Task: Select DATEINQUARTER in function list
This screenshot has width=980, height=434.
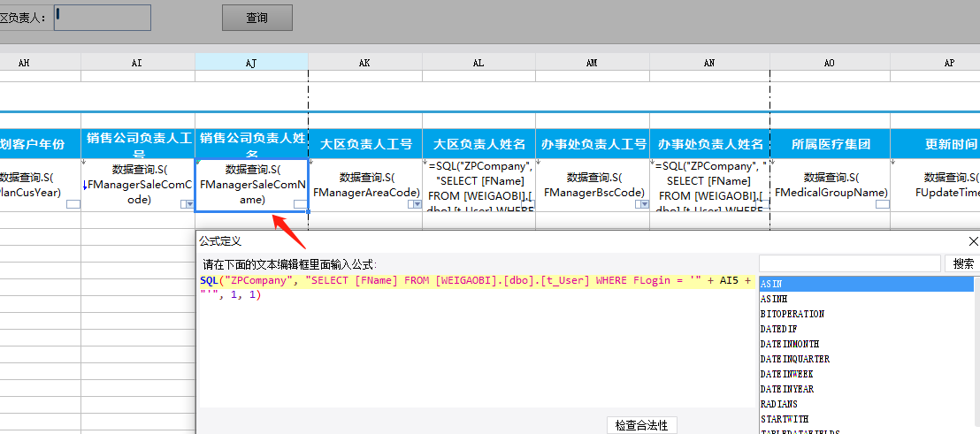Action: [867, 359]
